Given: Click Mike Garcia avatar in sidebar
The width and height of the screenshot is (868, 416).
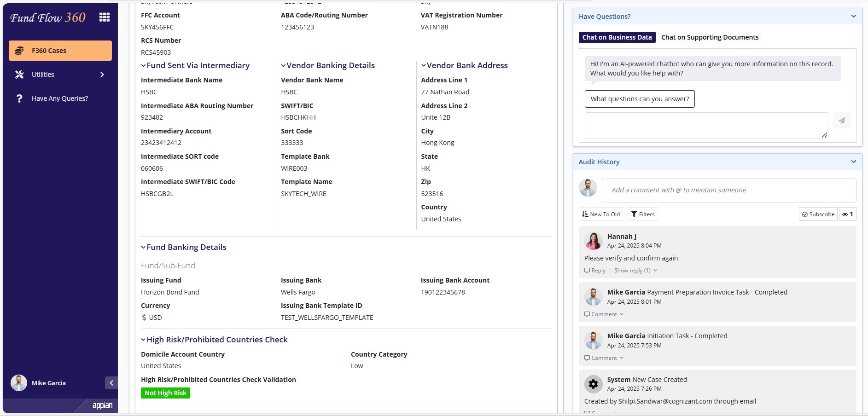Looking at the screenshot, I should [19, 383].
